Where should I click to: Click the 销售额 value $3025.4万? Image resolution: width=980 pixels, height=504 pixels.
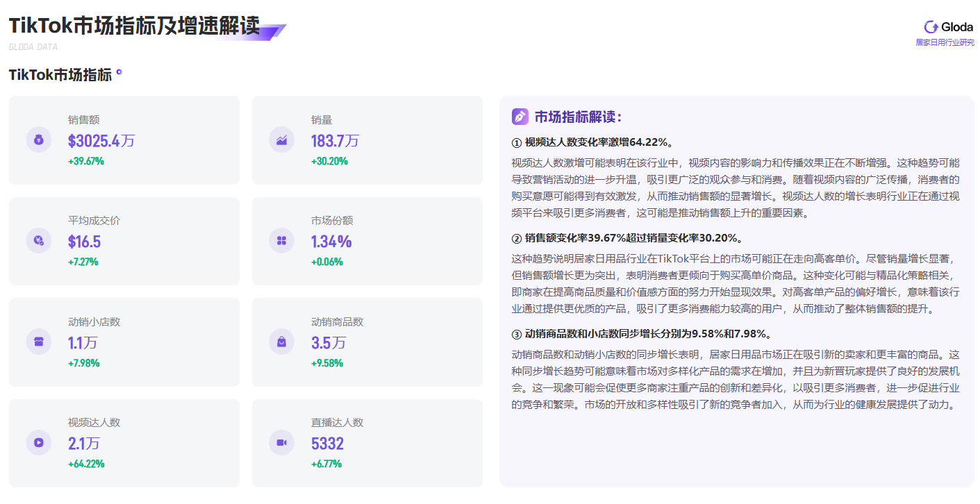pos(101,141)
